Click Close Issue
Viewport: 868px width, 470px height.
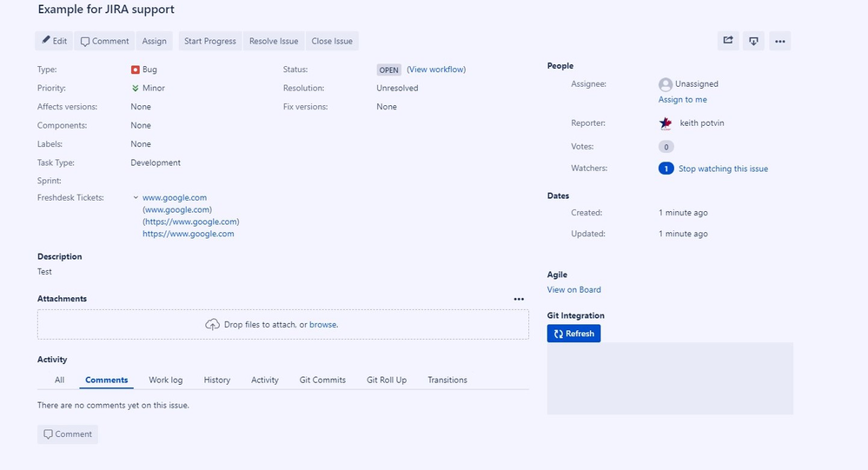click(332, 41)
